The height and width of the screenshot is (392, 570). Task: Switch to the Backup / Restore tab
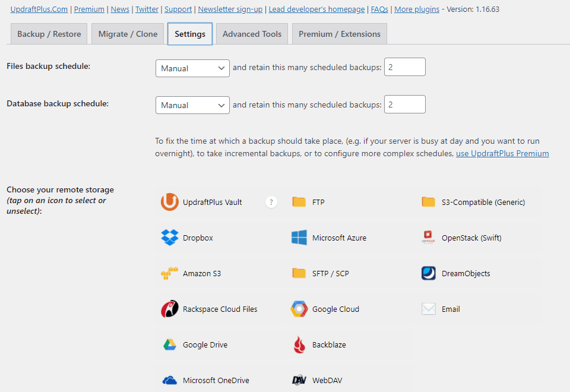pyautogui.click(x=49, y=34)
